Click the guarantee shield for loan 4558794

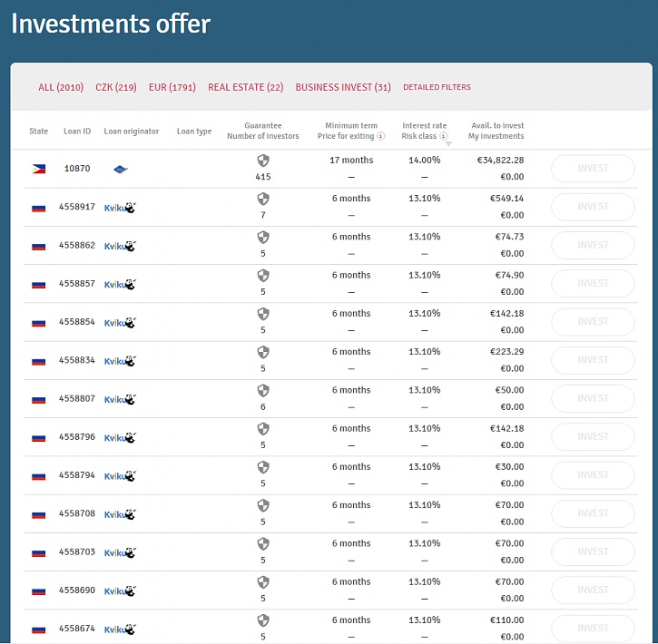coord(263,467)
